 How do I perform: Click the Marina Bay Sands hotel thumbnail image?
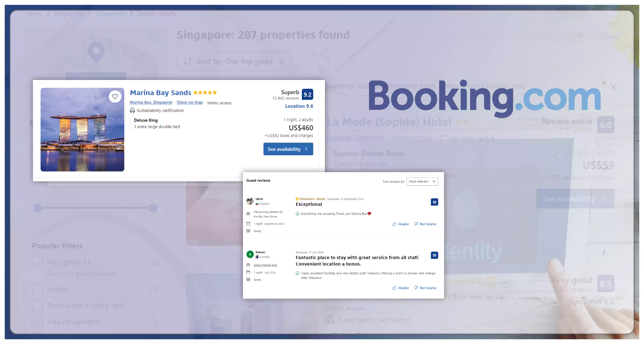(83, 129)
